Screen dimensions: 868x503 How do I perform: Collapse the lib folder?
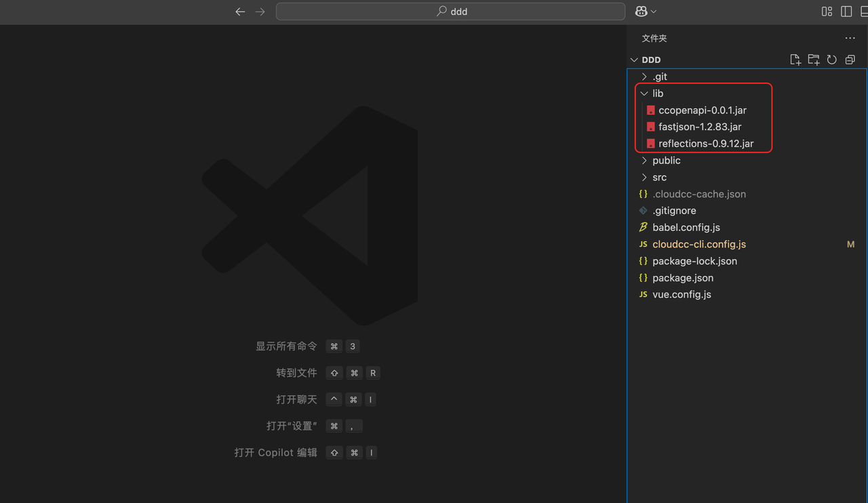(657, 94)
